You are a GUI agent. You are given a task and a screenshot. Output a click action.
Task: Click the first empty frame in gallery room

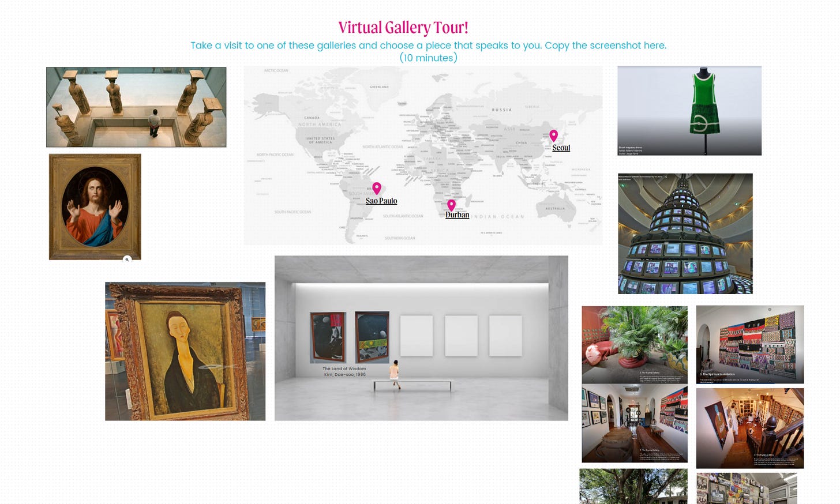pyautogui.click(x=417, y=336)
